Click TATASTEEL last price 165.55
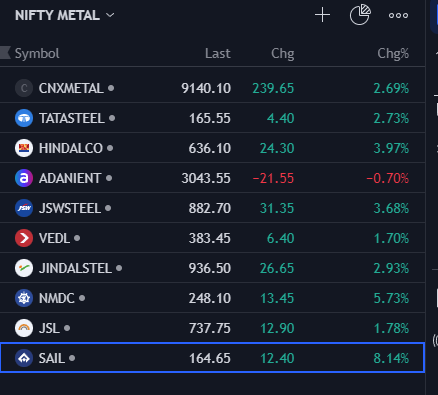438x395 pixels. tap(210, 118)
